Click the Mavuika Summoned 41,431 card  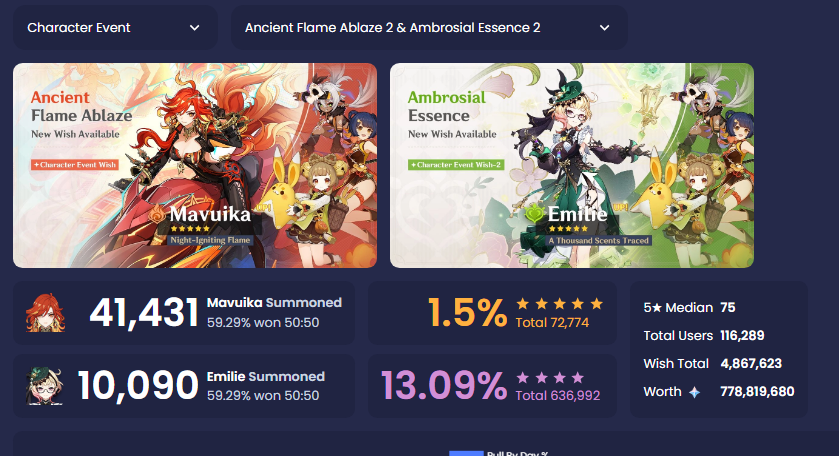click(x=184, y=313)
